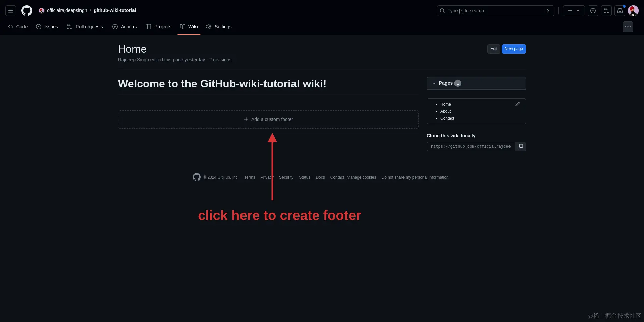Go to GitHub homepage via Octocat logo
Image resolution: width=644 pixels, height=322 pixels.
tap(27, 11)
